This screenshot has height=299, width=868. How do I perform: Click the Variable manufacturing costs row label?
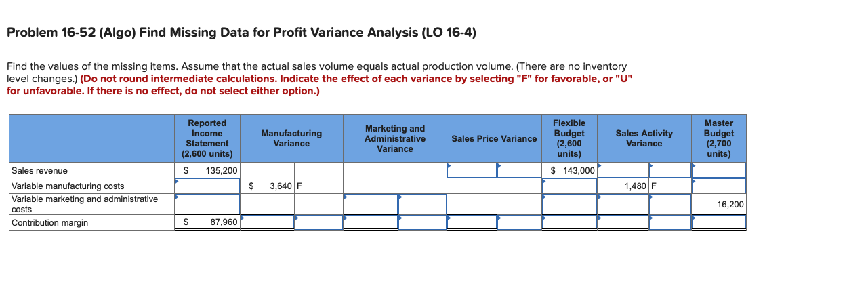[x=68, y=186]
